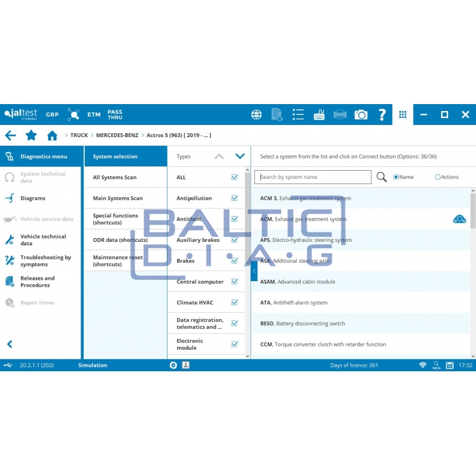Start Main Systems Scan
This screenshot has width=476, height=476.
126,198
